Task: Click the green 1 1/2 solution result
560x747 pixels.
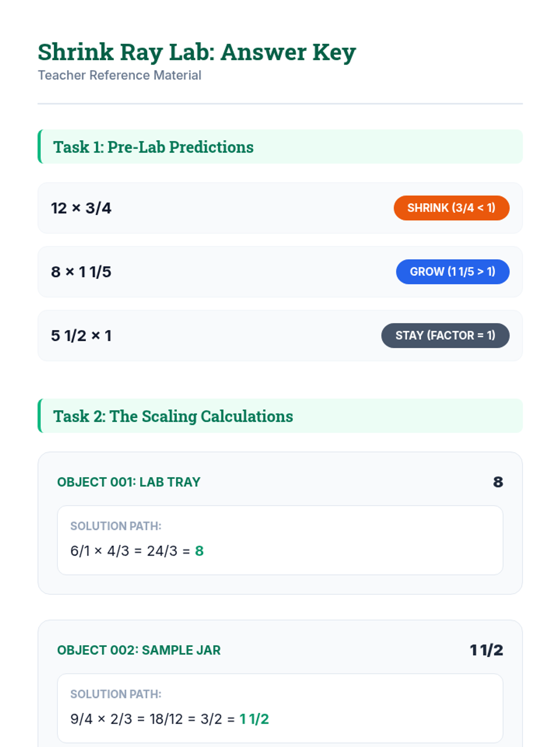Action: pyautogui.click(x=254, y=719)
